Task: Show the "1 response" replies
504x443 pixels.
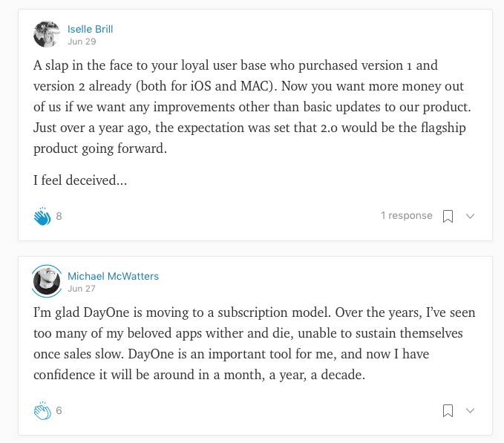Action: point(406,216)
